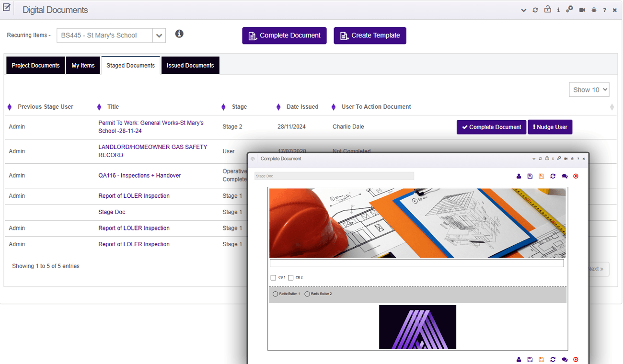Tick the CB 2 checkbox
Image resolution: width=623 pixels, height=364 pixels.
[x=290, y=278]
